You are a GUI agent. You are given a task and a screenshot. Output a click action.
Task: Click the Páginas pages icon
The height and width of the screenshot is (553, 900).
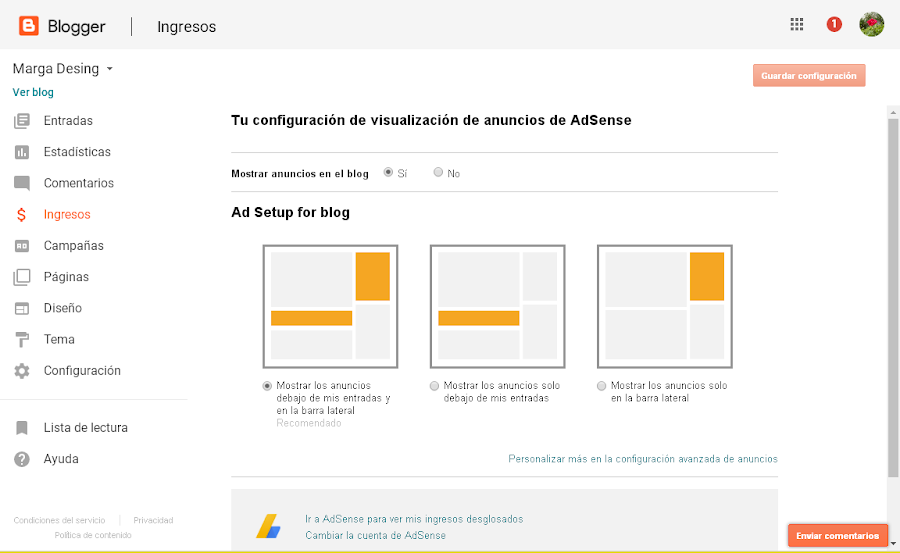22,277
